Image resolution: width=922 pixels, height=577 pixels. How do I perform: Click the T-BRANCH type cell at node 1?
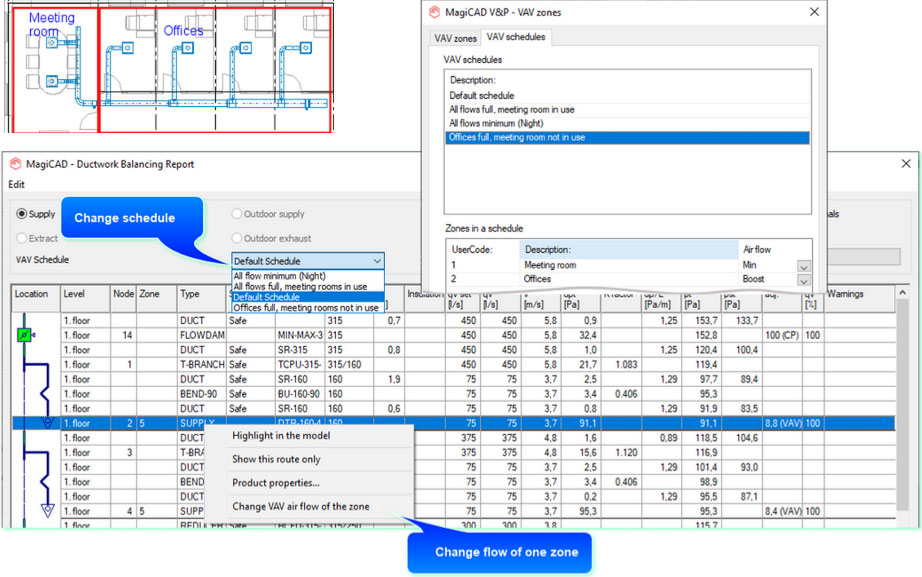[x=202, y=365]
